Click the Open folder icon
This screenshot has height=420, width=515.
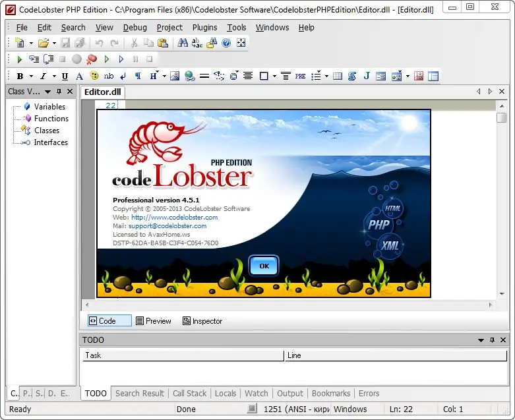[43, 43]
